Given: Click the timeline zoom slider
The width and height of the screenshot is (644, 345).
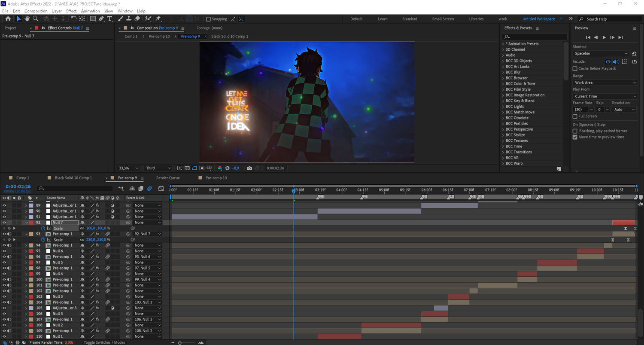Looking at the screenshot, I should tap(180, 342).
